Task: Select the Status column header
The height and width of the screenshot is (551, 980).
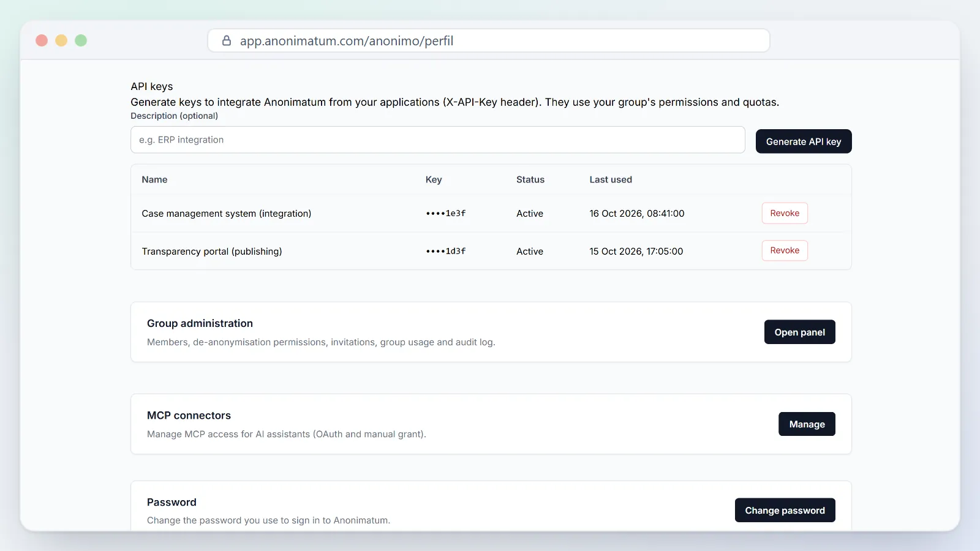Action: pos(530,179)
